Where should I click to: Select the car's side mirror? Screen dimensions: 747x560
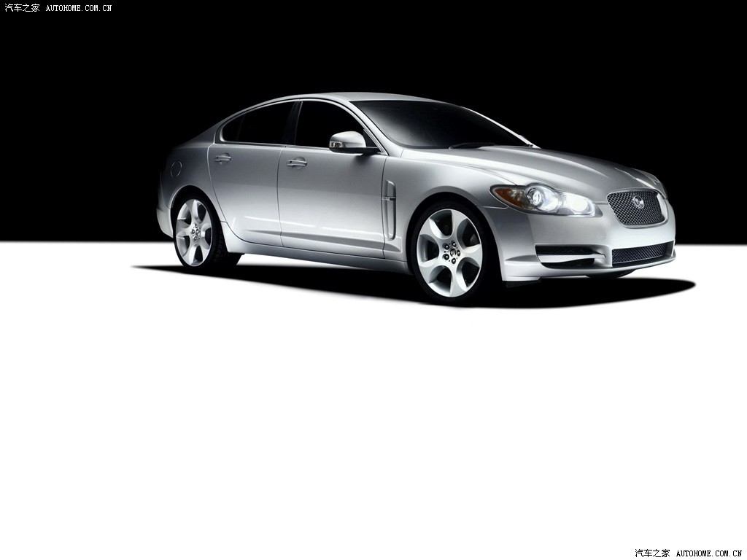[x=349, y=141]
